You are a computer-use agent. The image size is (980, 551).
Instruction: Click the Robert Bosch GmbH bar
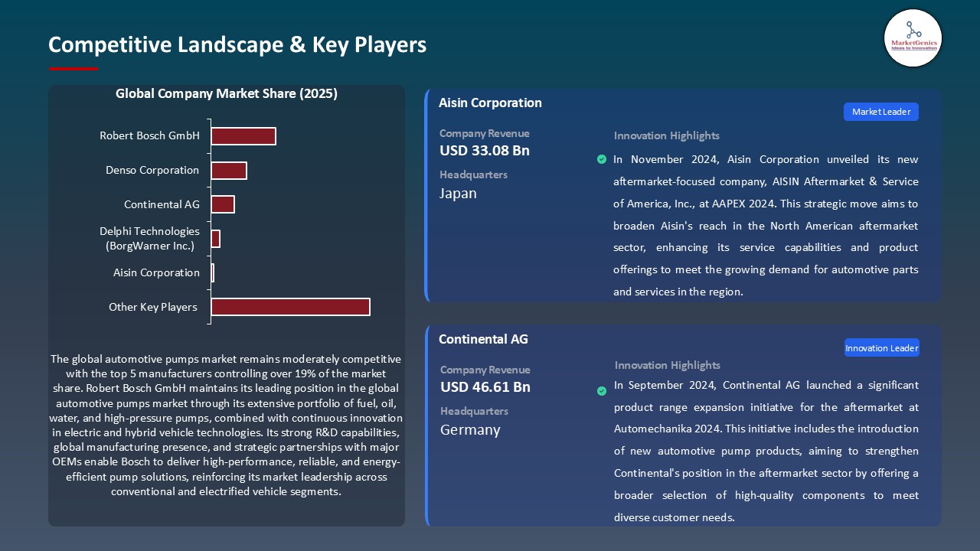coord(243,136)
